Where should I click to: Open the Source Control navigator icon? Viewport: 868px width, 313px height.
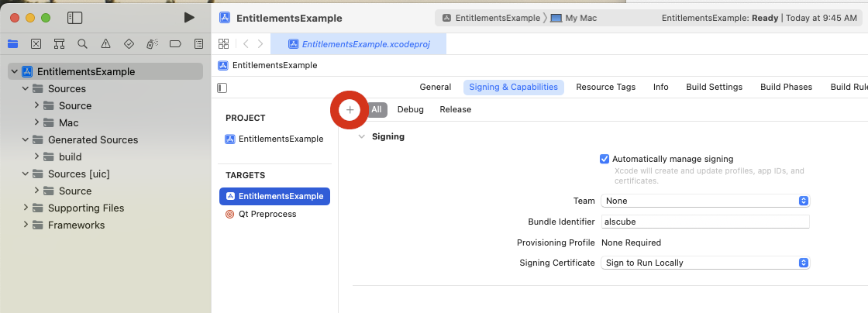point(36,43)
